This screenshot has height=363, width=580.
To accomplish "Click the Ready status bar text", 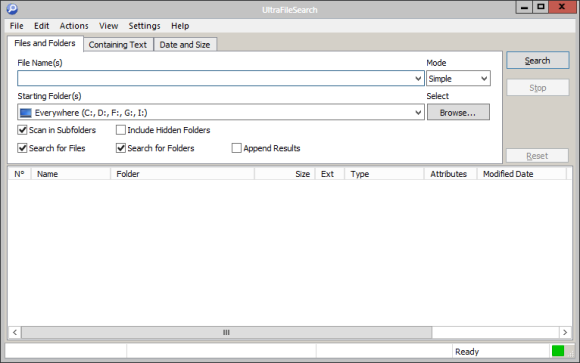I will pyautogui.click(x=467, y=352).
